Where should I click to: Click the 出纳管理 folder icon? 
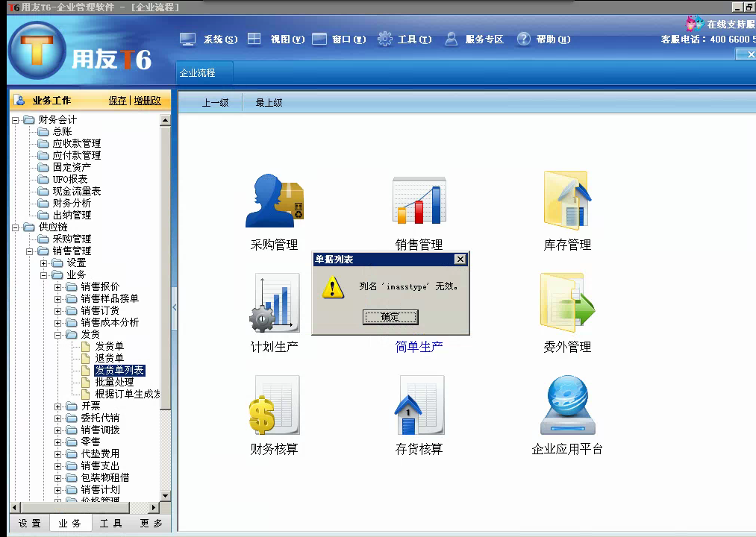pos(43,215)
